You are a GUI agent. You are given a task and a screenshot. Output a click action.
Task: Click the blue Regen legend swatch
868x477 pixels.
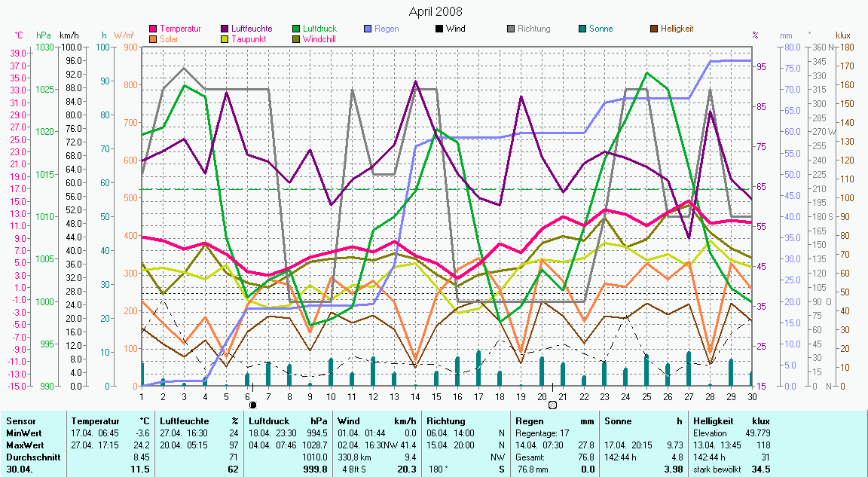coord(368,29)
